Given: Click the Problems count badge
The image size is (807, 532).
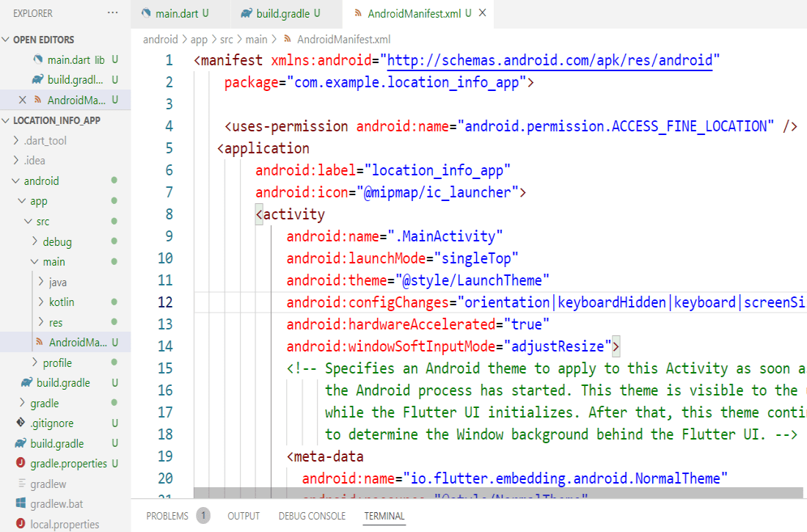Looking at the screenshot, I should pos(203,516).
